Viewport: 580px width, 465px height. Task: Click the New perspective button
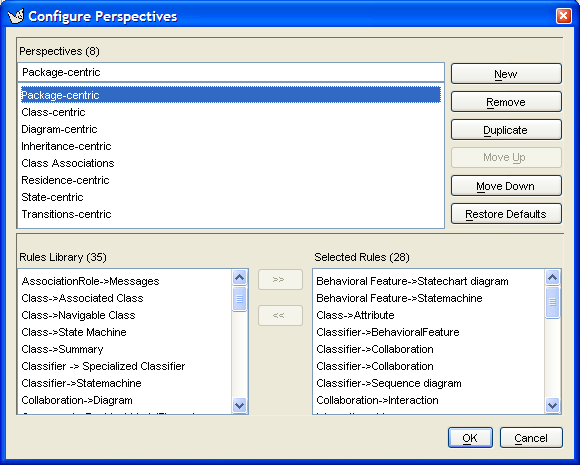point(506,74)
